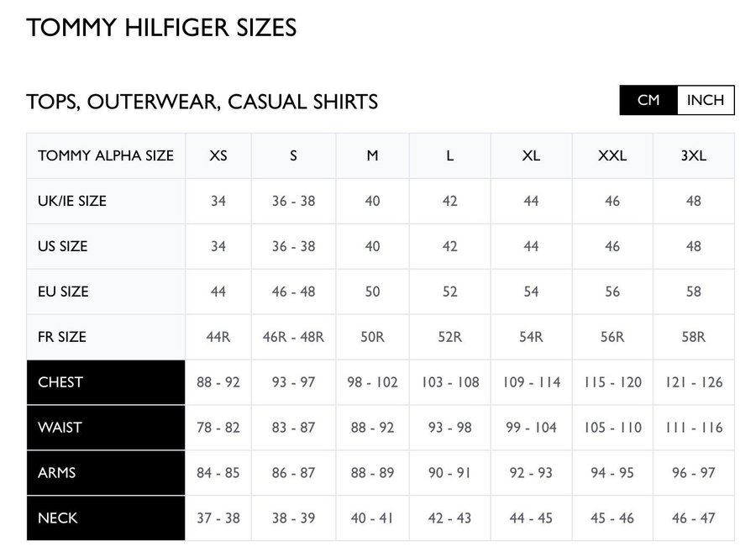Select the XXL column header
The width and height of the screenshot is (756, 552).
(612, 155)
